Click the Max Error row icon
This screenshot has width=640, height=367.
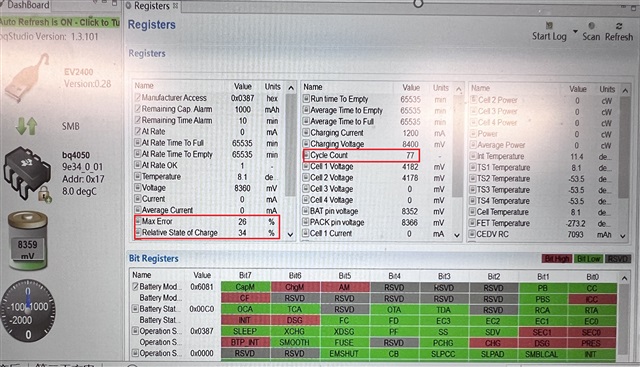[138, 221]
